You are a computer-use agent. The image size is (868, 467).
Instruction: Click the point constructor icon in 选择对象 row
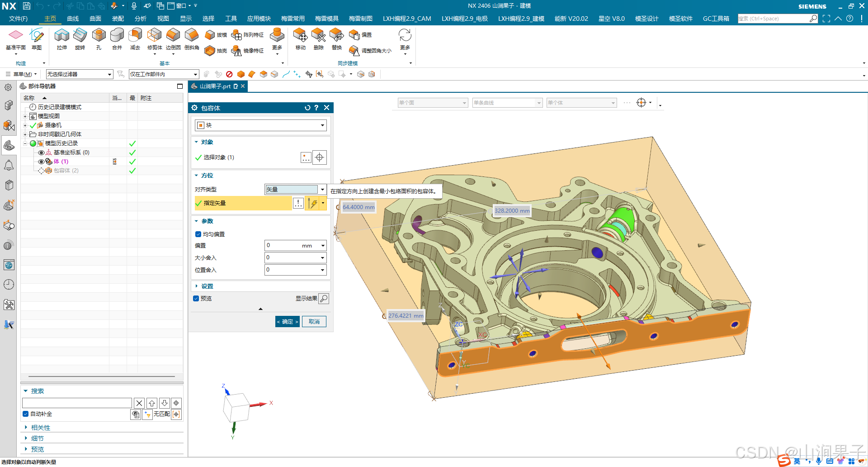(x=306, y=157)
